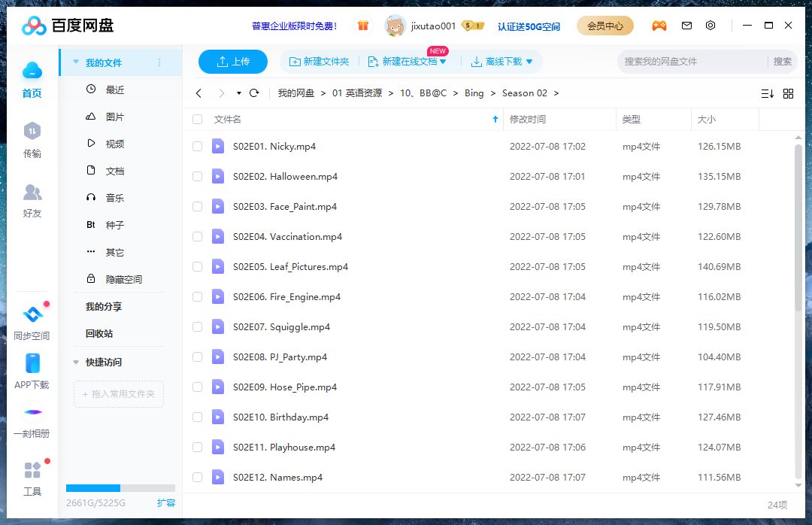The image size is (812, 525).
Task: Open APP下载 phone icon
Action: pos(32,363)
